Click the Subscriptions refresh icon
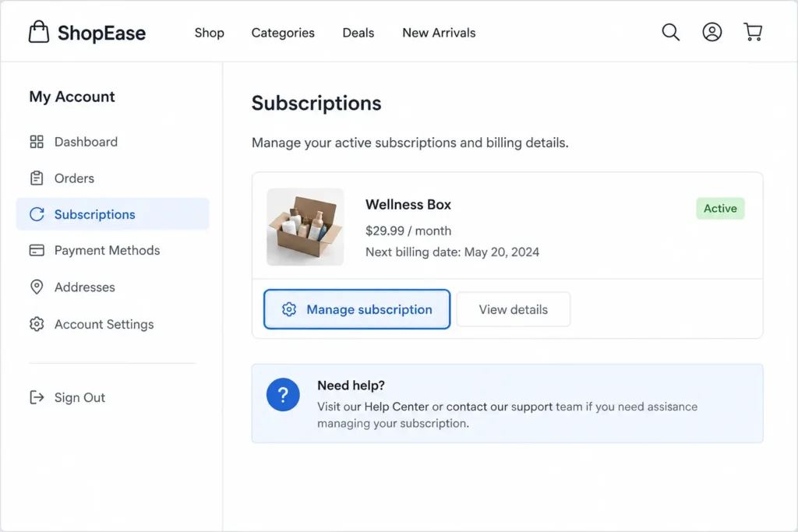 tap(37, 214)
